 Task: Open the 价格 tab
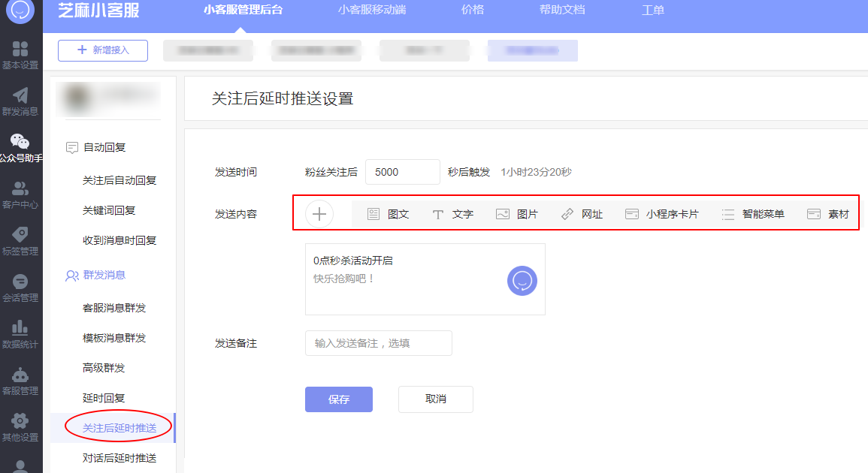point(473,10)
